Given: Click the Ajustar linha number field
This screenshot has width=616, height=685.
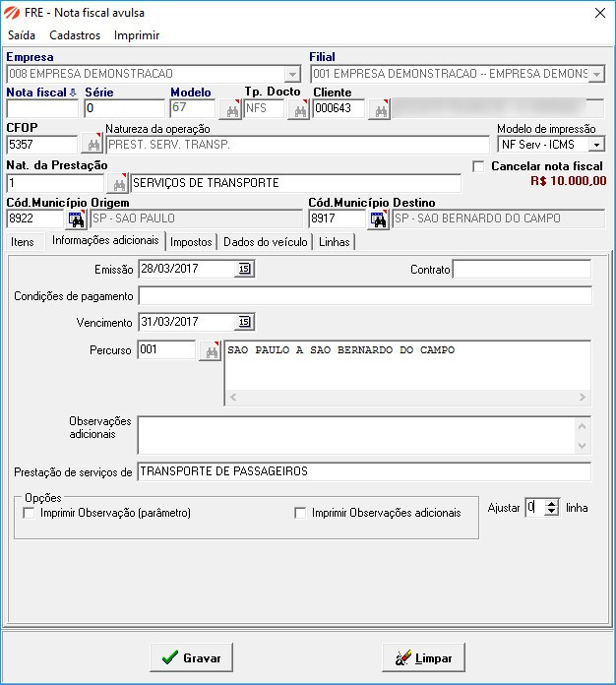Looking at the screenshot, I should (535, 508).
